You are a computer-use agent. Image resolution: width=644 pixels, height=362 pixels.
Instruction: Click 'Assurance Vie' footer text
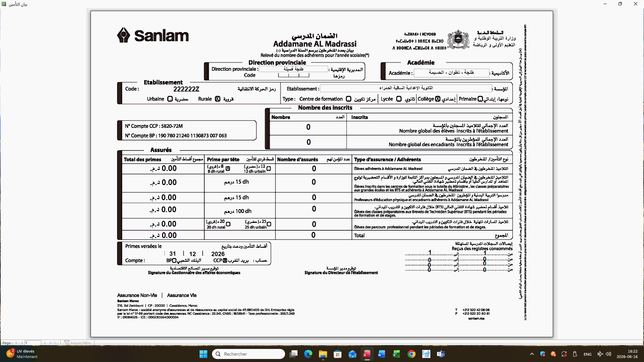tap(182, 295)
